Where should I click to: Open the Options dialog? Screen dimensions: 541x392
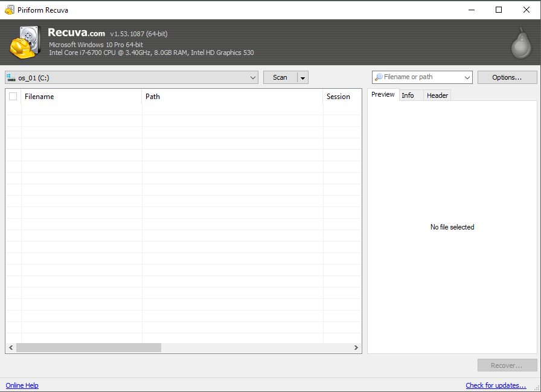click(x=507, y=77)
